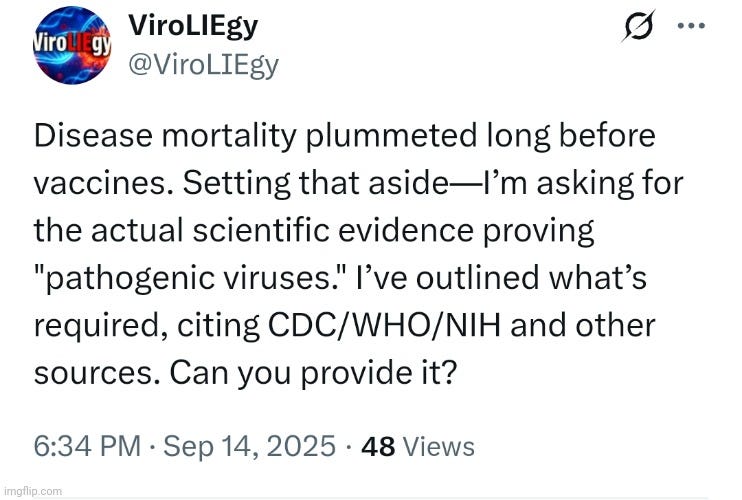
Task: Click the @ViroLIEgy handle
Action: pos(204,66)
